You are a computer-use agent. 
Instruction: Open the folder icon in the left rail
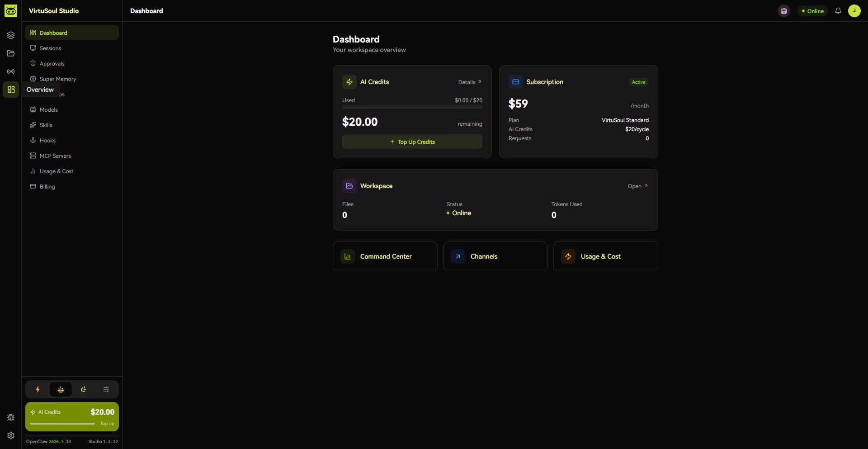tap(11, 53)
